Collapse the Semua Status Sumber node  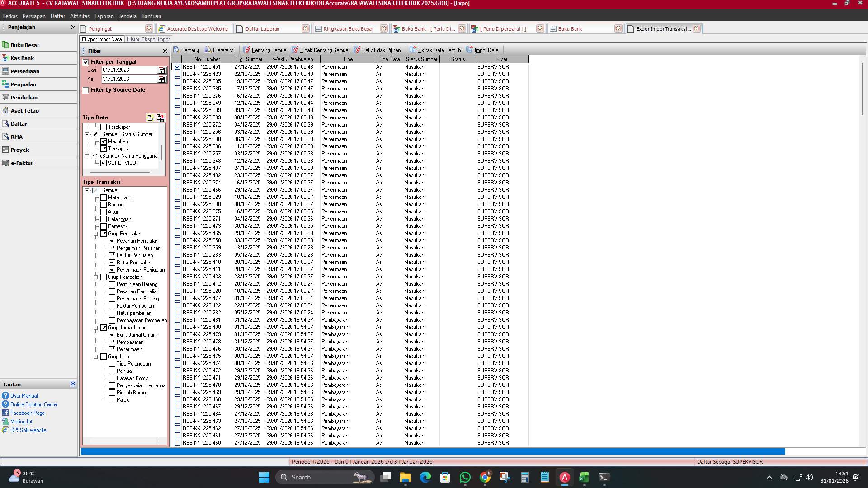(x=87, y=134)
